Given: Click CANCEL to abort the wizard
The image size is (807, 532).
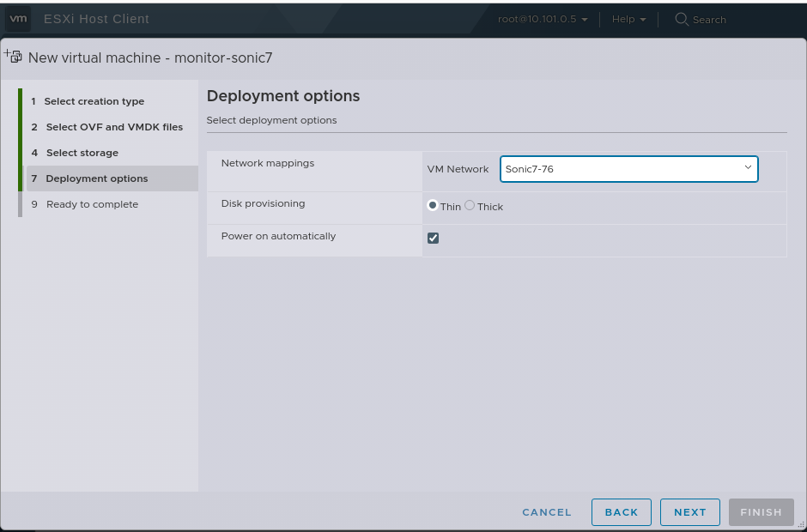Looking at the screenshot, I should 547,512.
